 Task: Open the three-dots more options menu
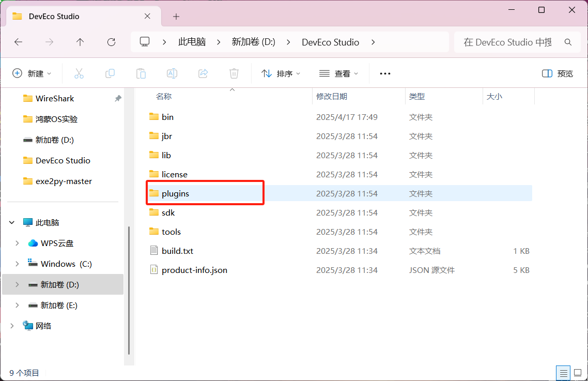click(385, 73)
